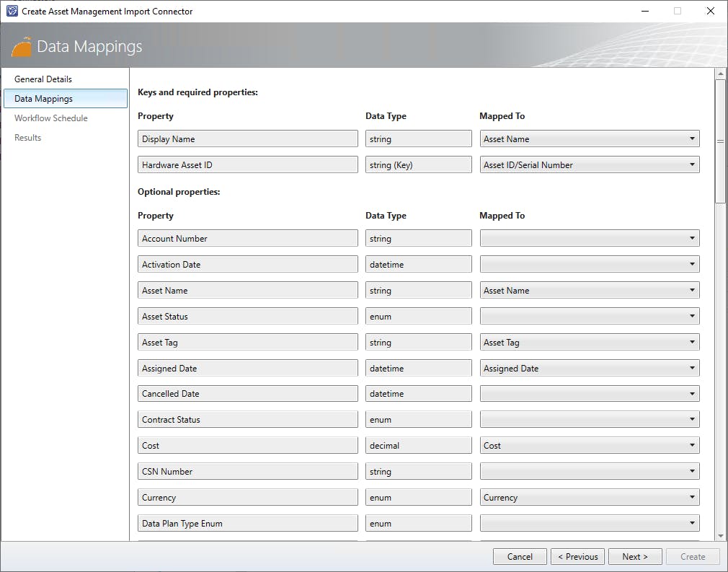Expand Hardware Asset ID mapping dropdown
Viewport: 728px width, 572px height.
pyautogui.click(x=589, y=165)
